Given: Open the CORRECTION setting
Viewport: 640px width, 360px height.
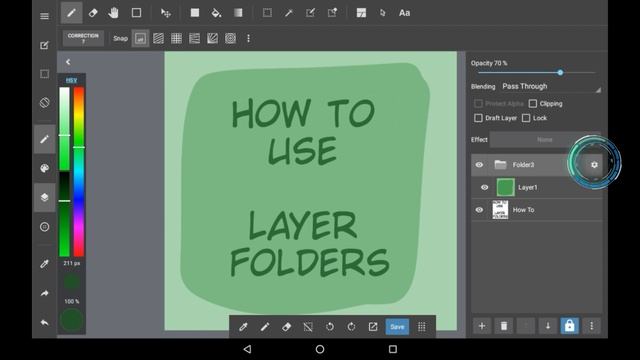Looking at the screenshot, I should coord(83,38).
